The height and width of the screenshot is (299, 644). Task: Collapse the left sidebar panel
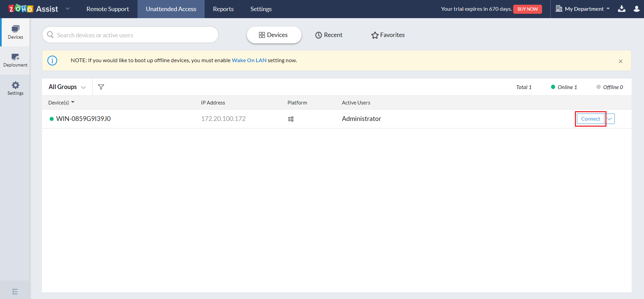15,292
